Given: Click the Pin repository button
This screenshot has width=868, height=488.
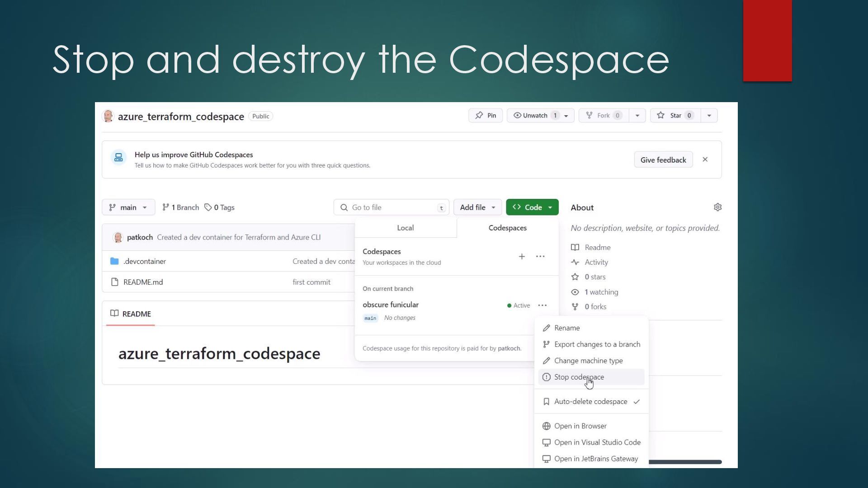Looking at the screenshot, I should point(486,116).
